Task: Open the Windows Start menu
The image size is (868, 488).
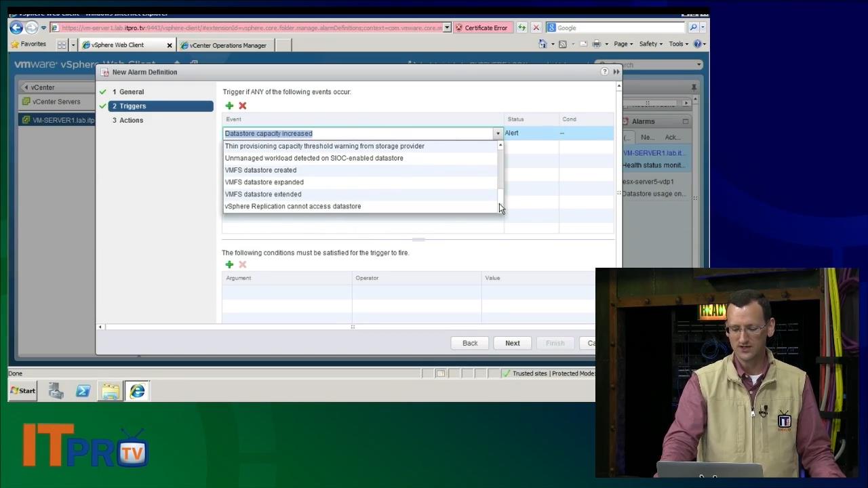Action: (23, 390)
